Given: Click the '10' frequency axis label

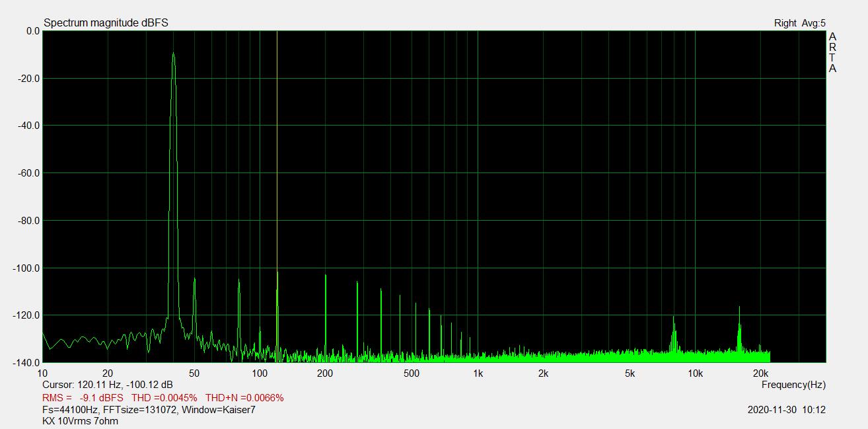Looking at the screenshot, I should pyautogui.click(x=43, y=373).
